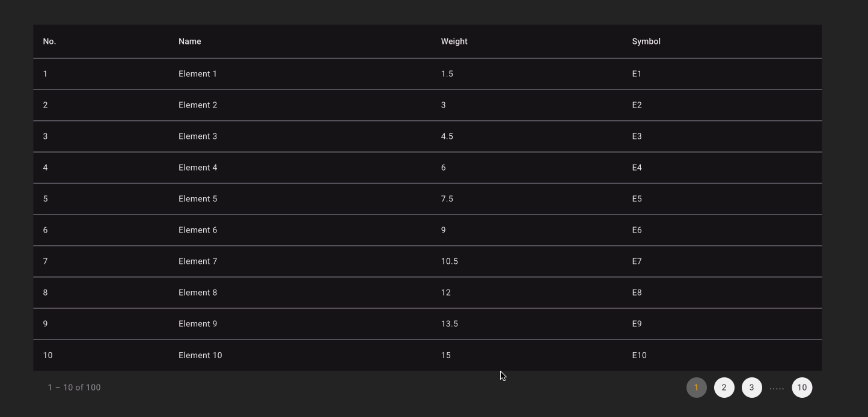This screenshot has width=868, height=417.
Task: Sort the table by the No. column
Action: [48, 41]
